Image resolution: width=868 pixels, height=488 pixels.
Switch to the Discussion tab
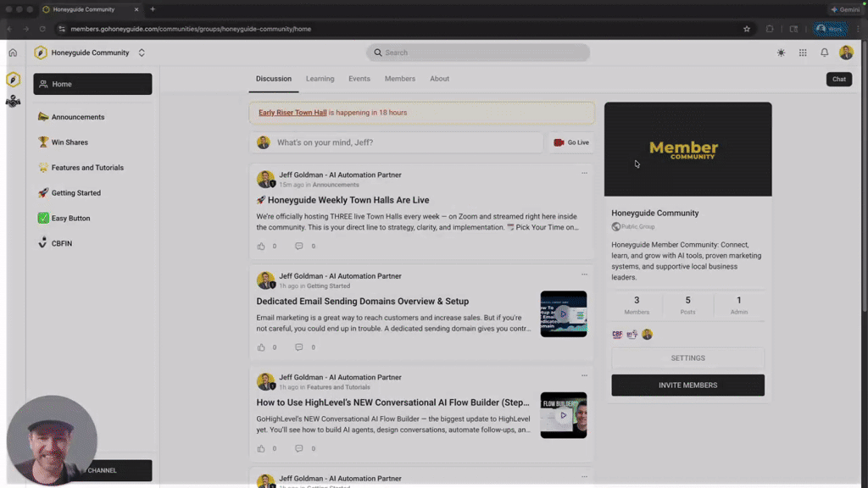tap(274, 79)
